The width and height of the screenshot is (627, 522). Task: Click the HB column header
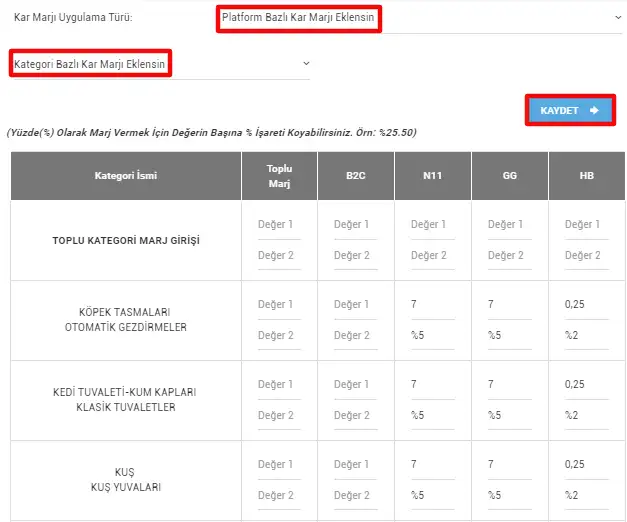(x=587, y=176)
